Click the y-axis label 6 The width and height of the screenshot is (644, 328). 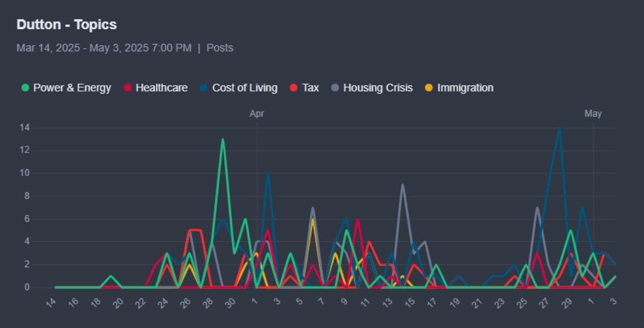tap(27, 219)
